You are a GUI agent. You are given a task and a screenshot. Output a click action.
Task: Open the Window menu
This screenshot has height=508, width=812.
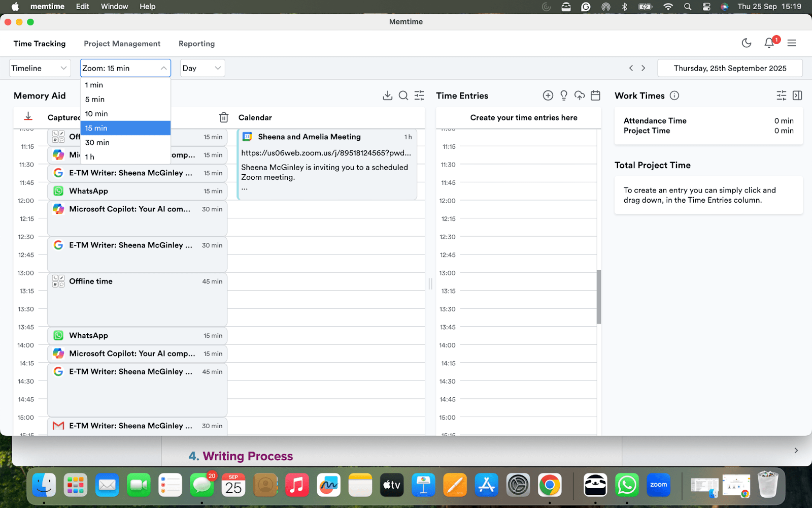pyautogui.click(x=114, y=7)
